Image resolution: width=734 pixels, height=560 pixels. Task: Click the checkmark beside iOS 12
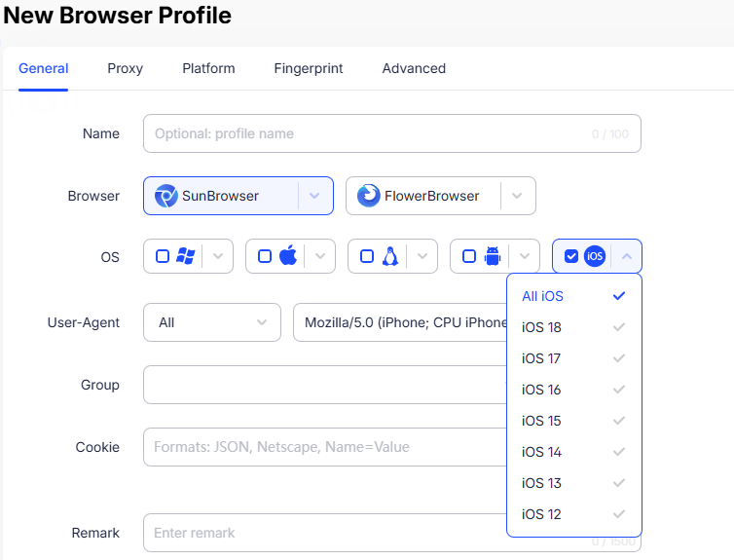point(619,514)
